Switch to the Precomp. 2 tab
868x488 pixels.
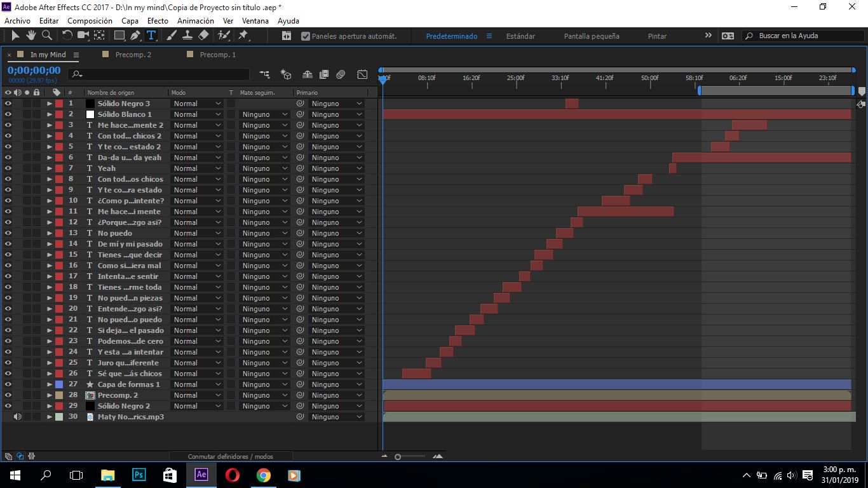(x=133, y=55)
